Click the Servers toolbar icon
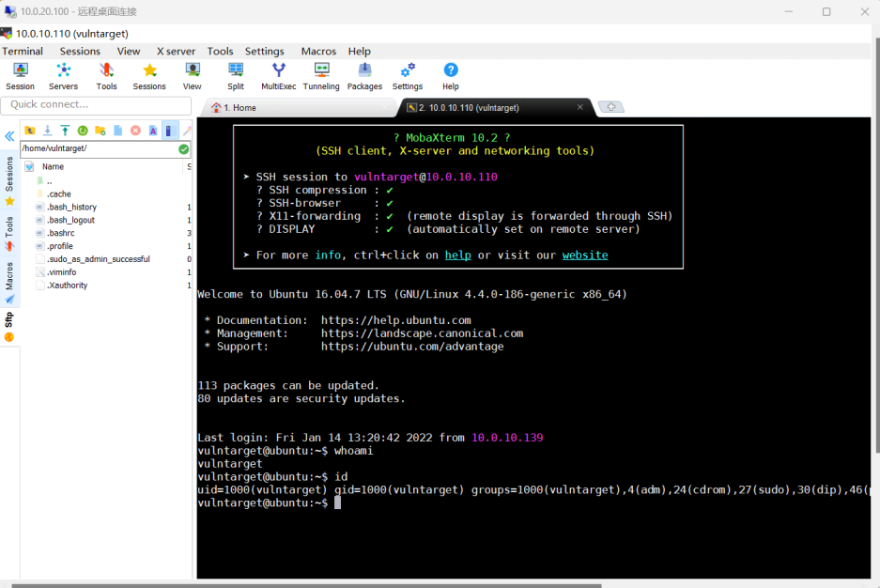 pos(63,75)
